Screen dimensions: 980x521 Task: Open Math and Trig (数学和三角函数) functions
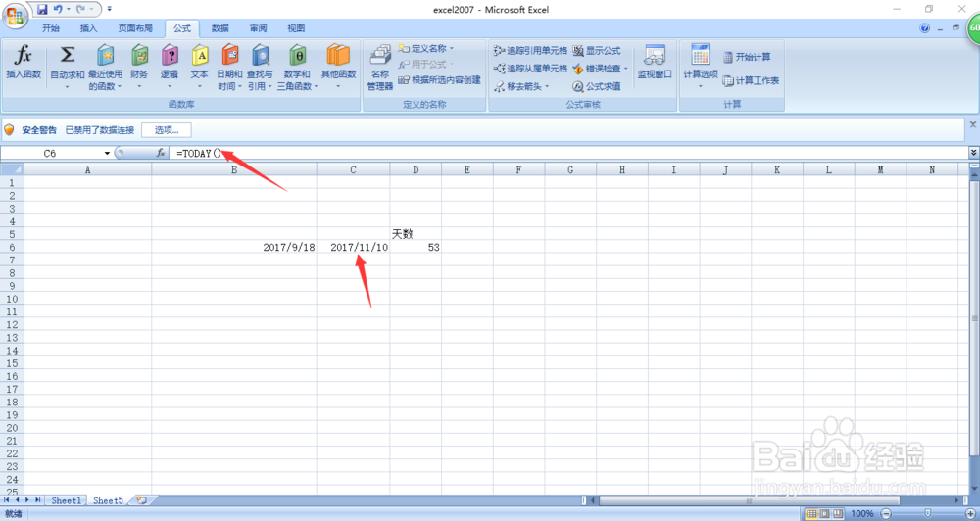298,68
